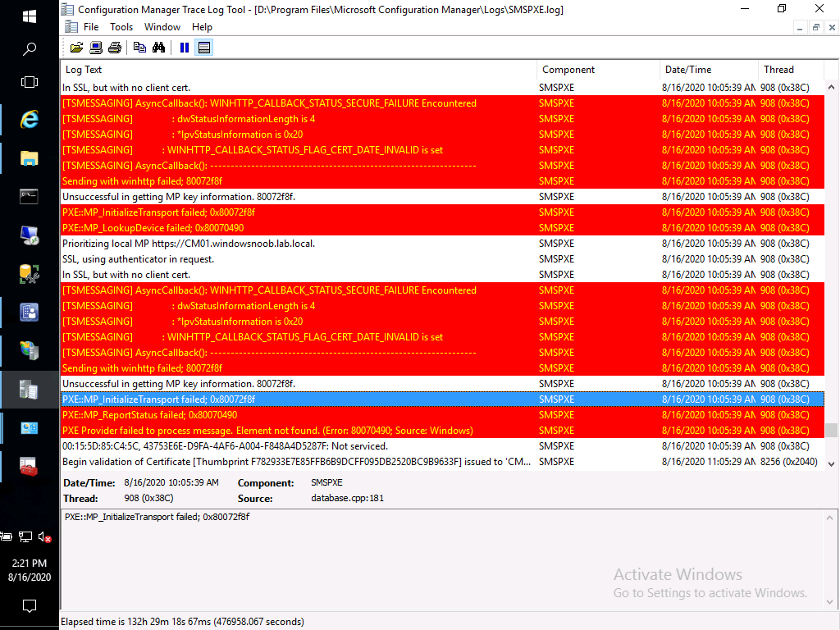Select the '00:15:5D:85:C4:5C ... Not serviced.' row
This screenshot has width=840, height=630.
point(442,446)
